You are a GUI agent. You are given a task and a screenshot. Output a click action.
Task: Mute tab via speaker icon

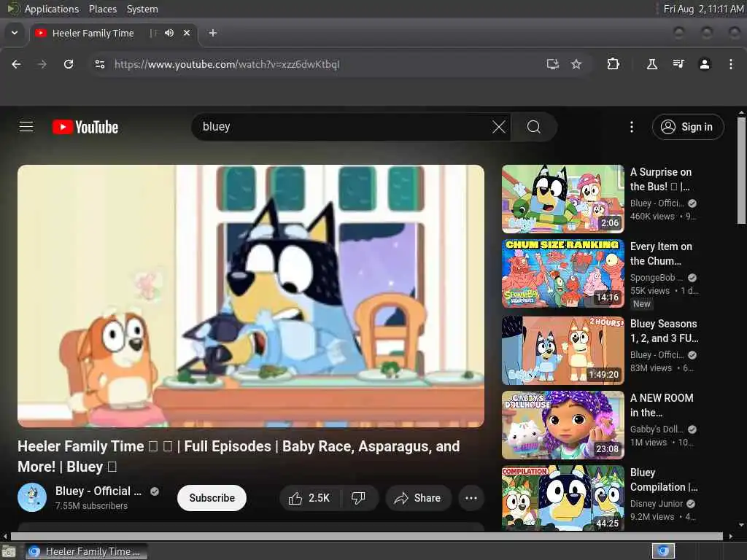pos(169,33)
